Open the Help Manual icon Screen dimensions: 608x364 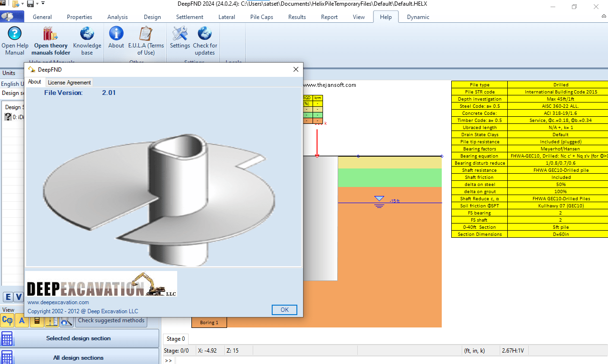coord(15,41)
